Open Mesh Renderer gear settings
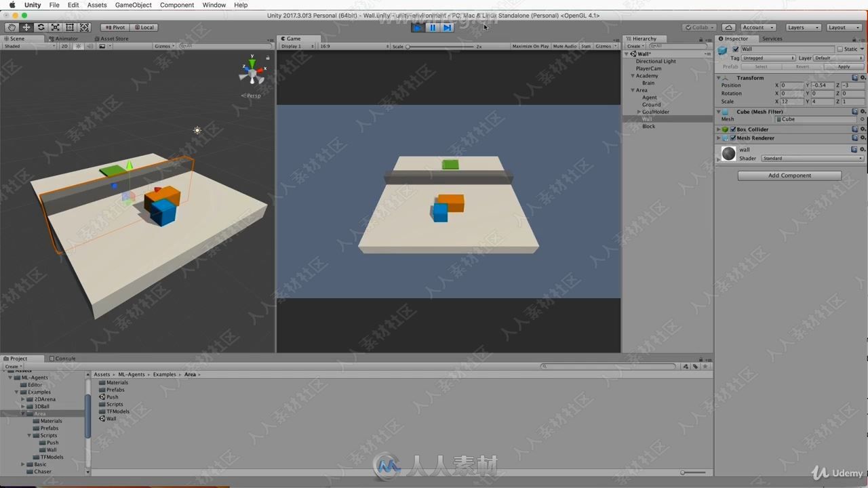 (863, 138)
